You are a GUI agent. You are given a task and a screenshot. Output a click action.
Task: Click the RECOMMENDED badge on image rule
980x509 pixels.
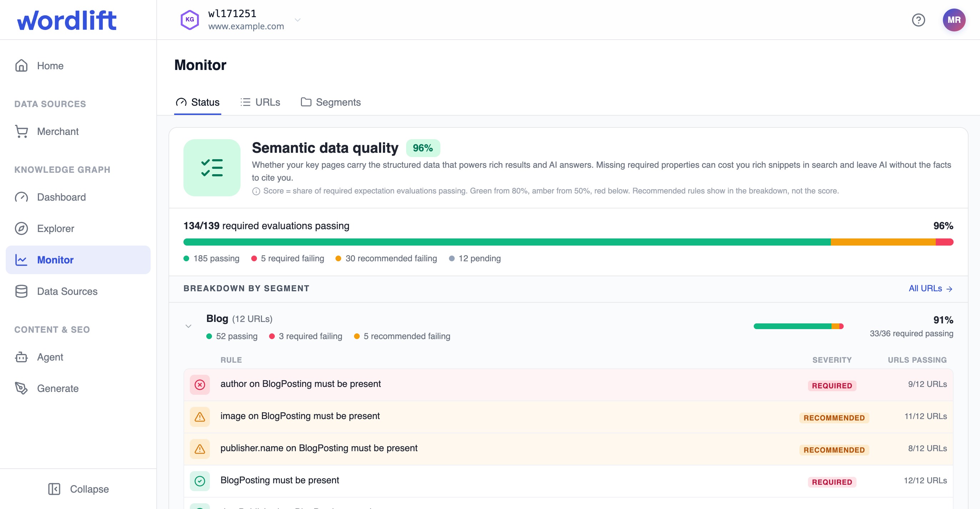pyautogui.click(x=834, y=418)
